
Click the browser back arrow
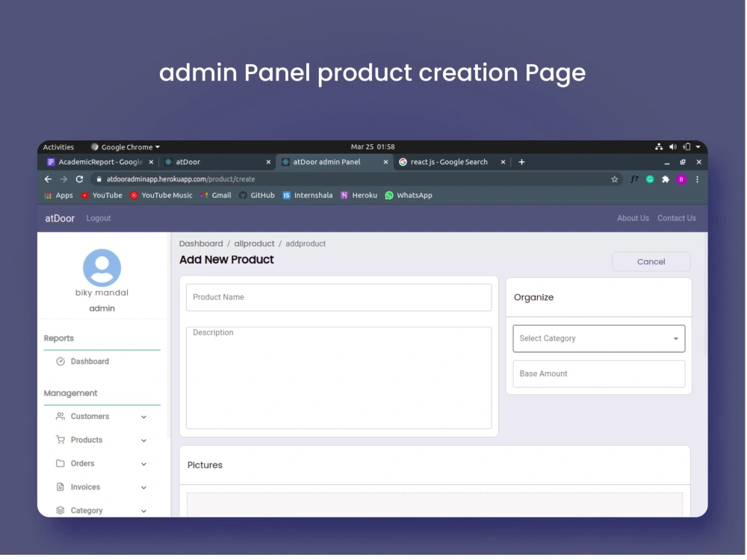pyautogui.click(x=48, y=179)
